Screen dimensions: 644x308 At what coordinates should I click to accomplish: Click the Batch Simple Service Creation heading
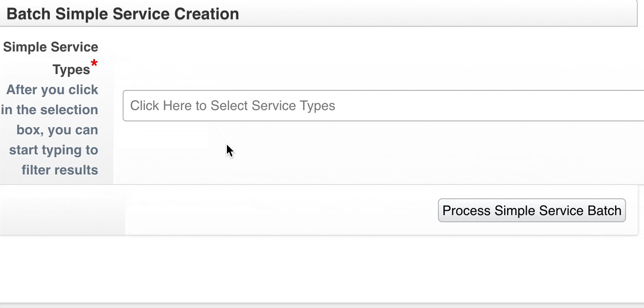click(123, 14)
